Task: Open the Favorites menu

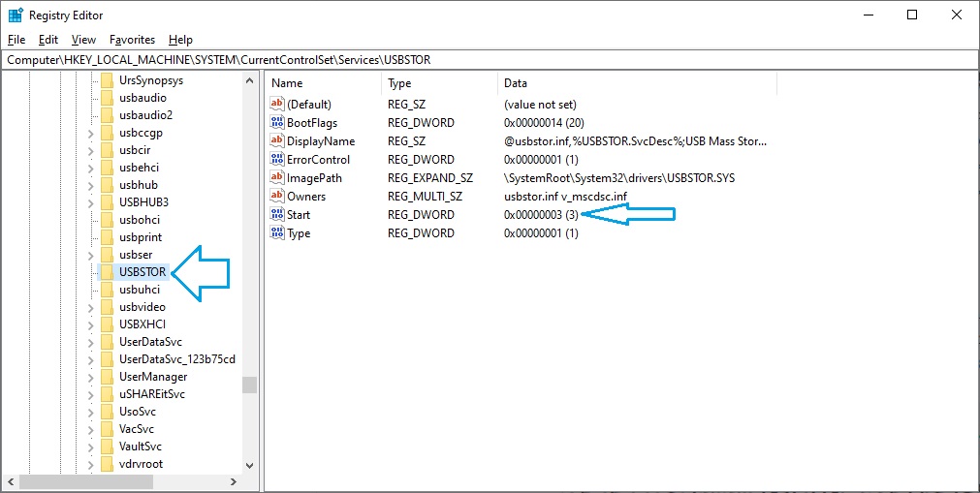Action: 133,40
